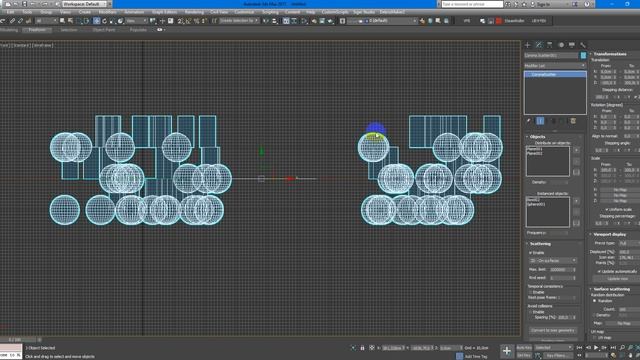Toggle the Uniform scale checkbox
This screenshot has height=360, width=640.
pos(607,210)
